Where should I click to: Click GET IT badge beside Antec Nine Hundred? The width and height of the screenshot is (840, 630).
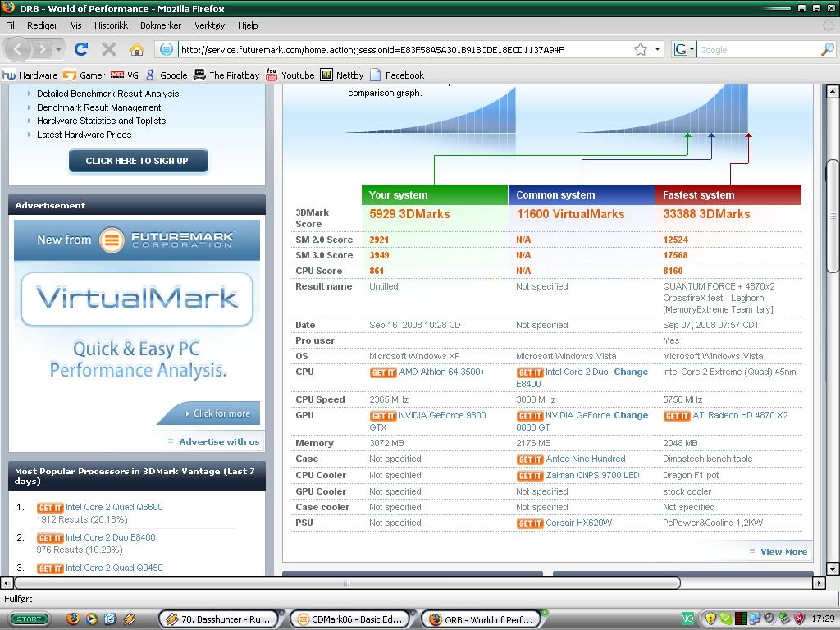[530, 459]
